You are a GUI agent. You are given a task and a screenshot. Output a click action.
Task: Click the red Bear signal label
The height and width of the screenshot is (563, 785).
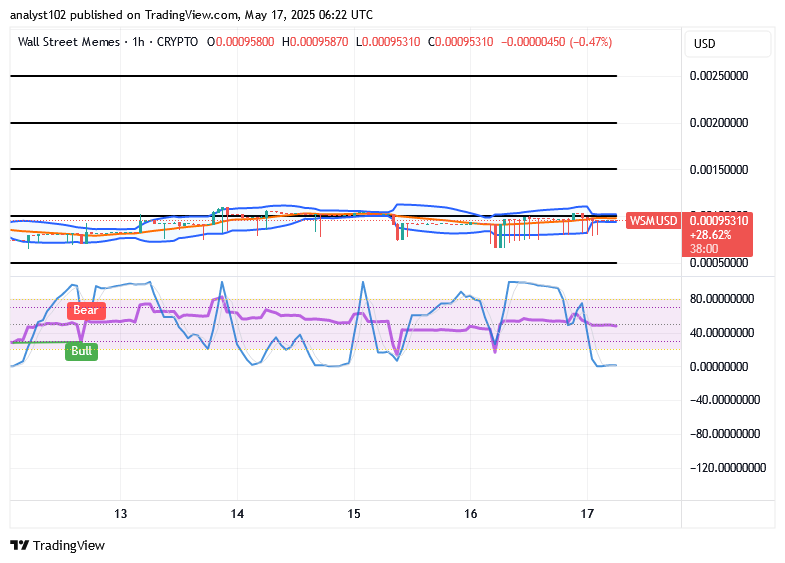point(86,310)
